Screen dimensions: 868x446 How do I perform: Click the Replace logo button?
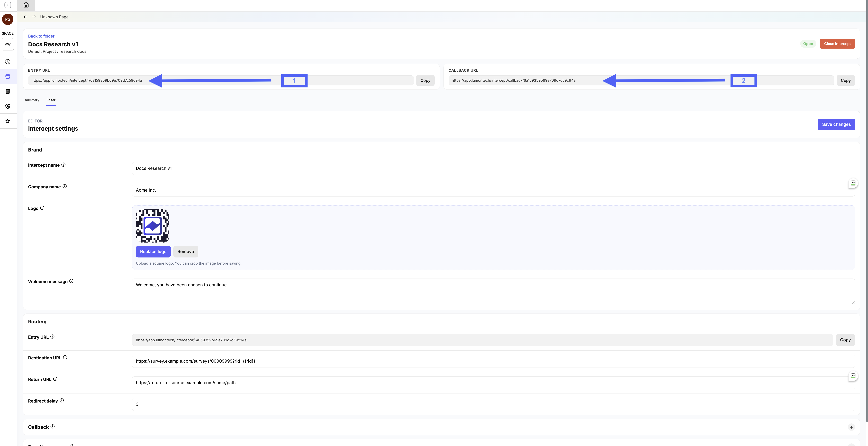pyautogui.click(x=153, y=252)
